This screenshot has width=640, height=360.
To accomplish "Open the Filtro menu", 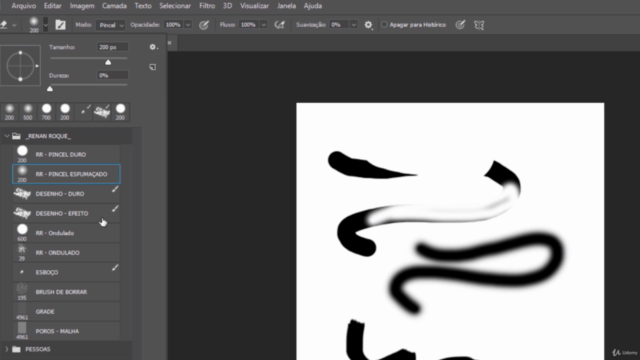I will [207, 6].
